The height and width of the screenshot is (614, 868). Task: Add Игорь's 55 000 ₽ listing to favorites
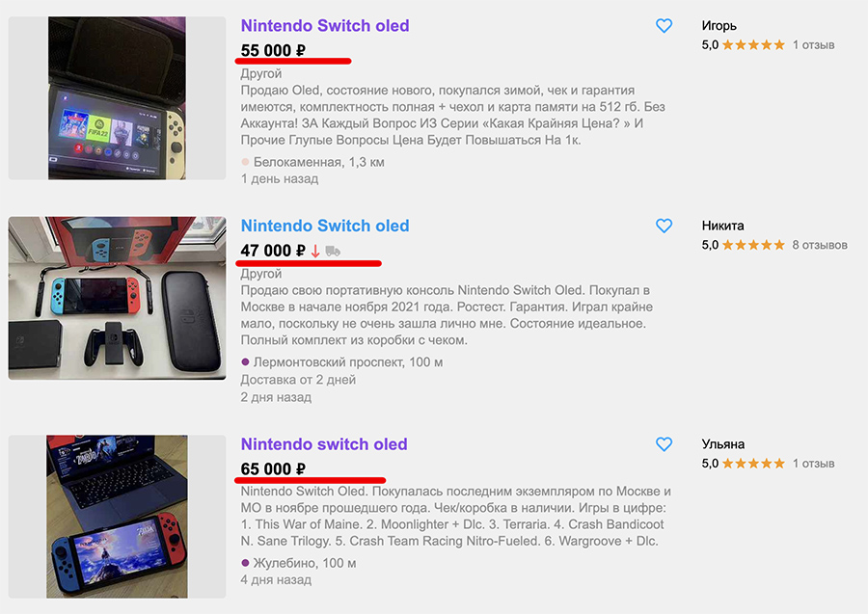point(664,26)
